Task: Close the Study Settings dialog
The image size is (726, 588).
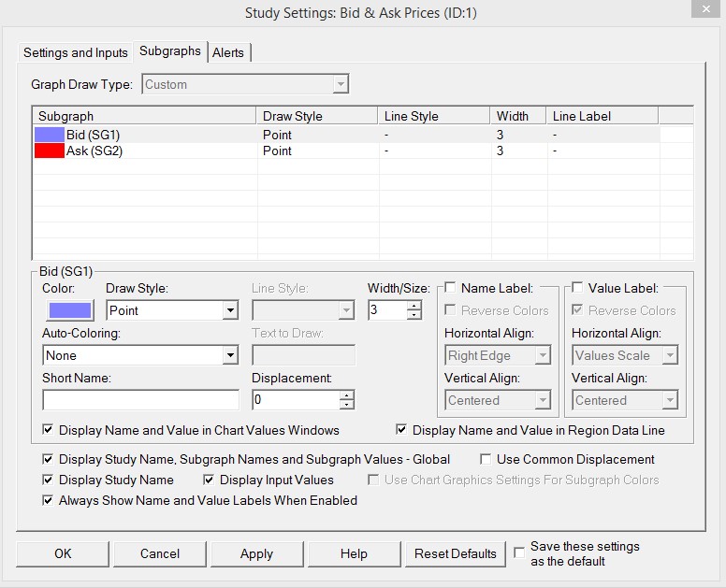Action: point(704,11)
